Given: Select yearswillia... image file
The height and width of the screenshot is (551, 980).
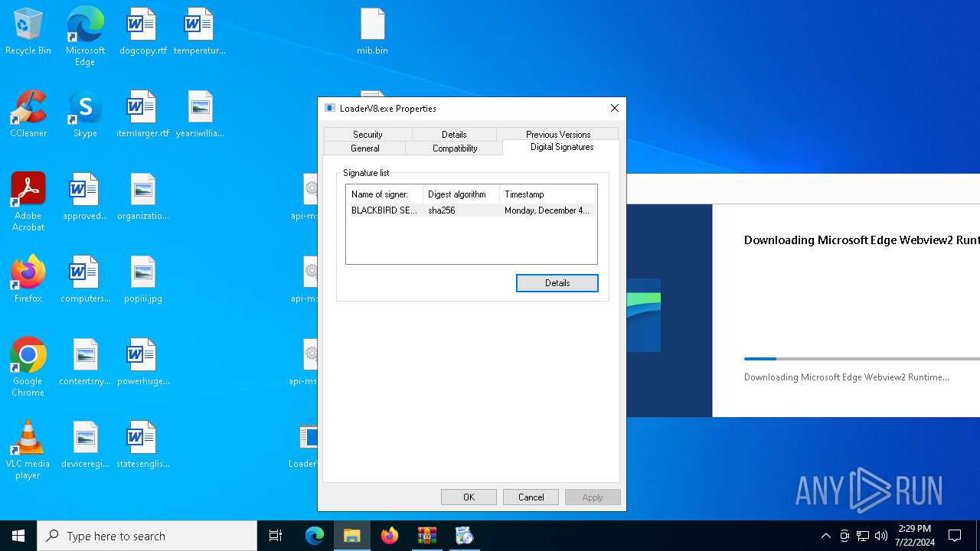Looking at the screenshot, I should tap(199, 114).
